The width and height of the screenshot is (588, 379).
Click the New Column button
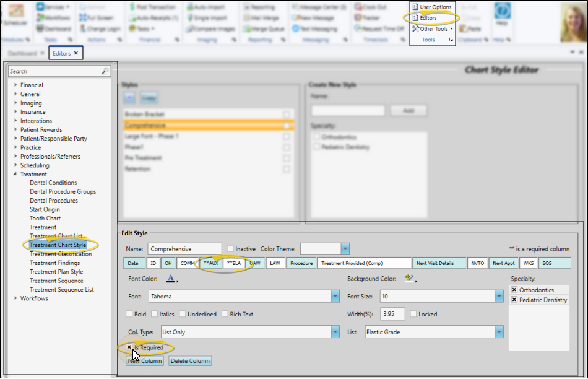coord(144,361)
